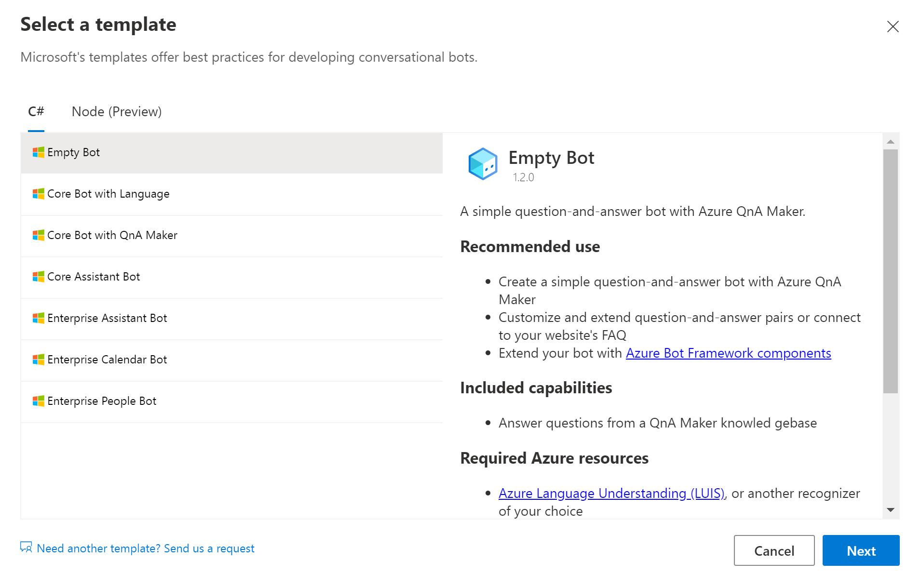The width and height of the screenshot is (921, 588).
Task: Switch to the Node (Preview) tab
Action: 117,112
